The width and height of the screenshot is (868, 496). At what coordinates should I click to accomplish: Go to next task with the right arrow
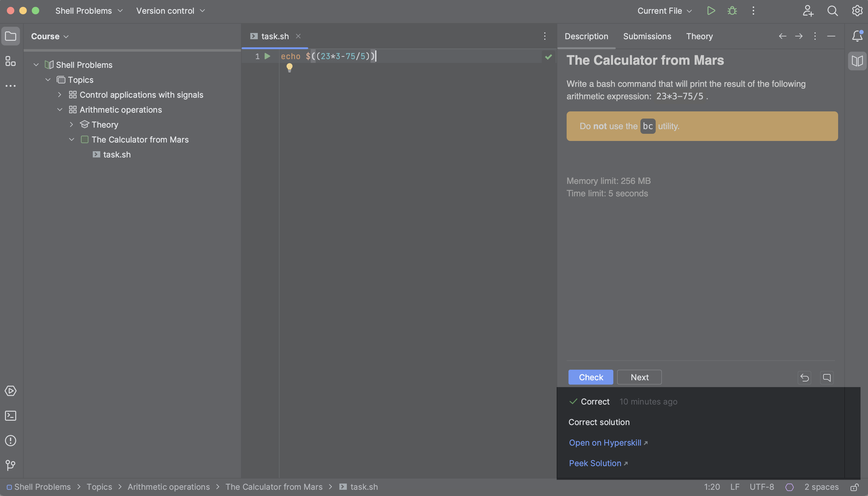799,36
